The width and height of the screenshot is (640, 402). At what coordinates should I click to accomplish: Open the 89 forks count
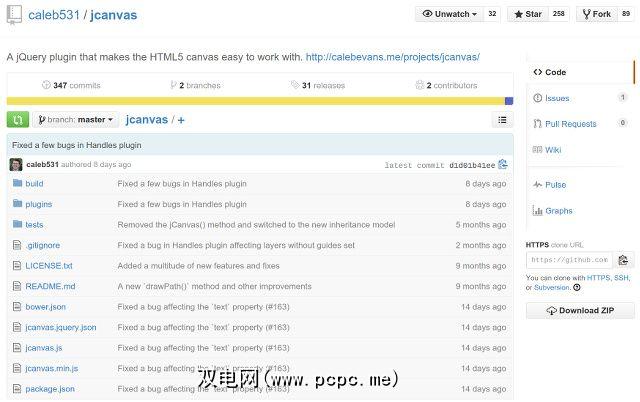coord(626,14)
